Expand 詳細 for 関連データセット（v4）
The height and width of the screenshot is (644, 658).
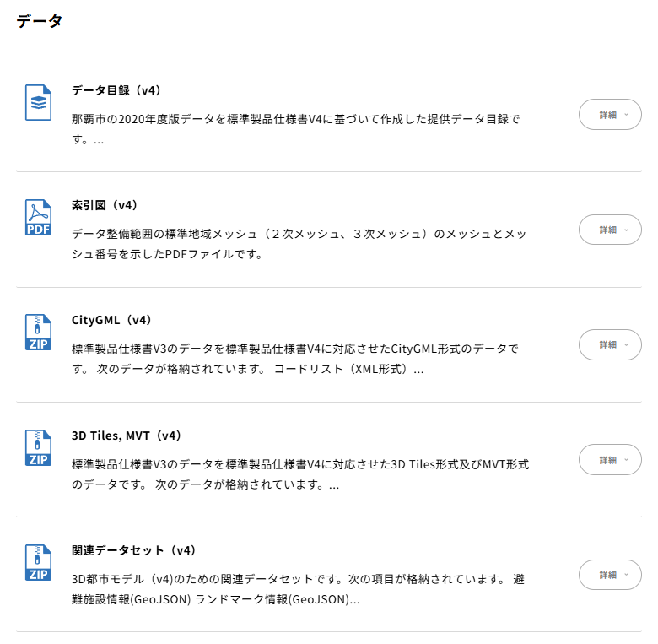pyautogui.click(x=610, y=575)
